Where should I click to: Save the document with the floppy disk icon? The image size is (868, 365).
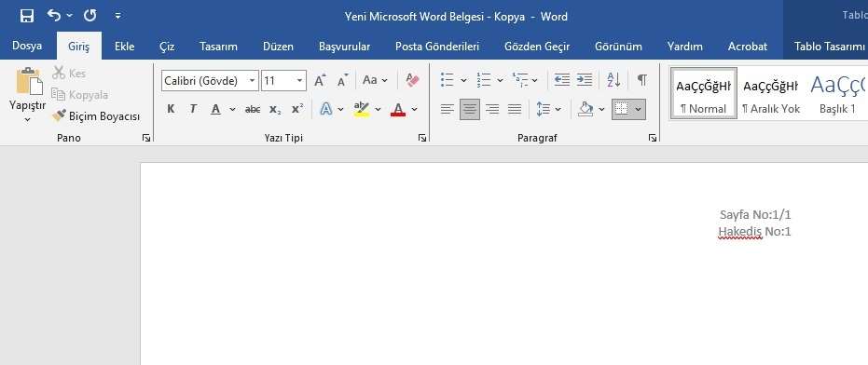[x=26, y=16]
